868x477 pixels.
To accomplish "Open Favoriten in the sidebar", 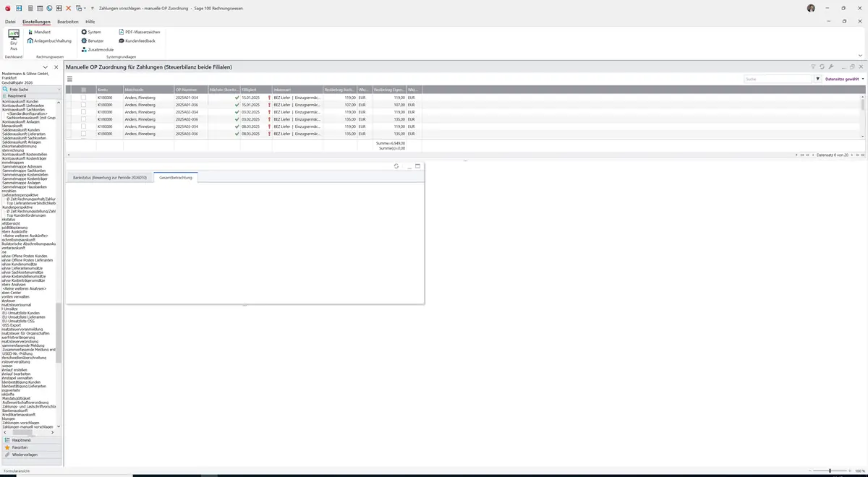I will (x=30, y=447).
